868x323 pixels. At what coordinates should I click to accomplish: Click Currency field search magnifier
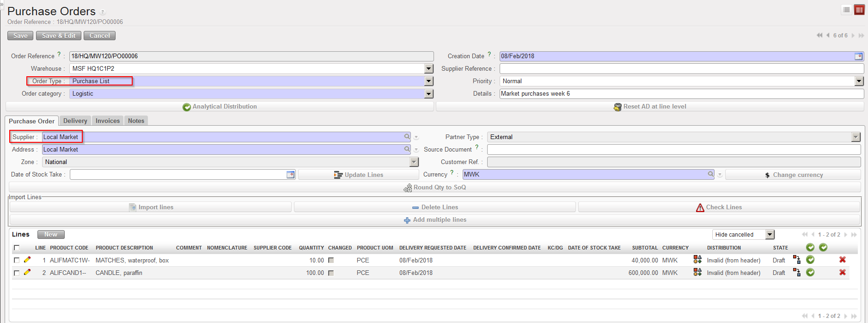coord(710,174)
